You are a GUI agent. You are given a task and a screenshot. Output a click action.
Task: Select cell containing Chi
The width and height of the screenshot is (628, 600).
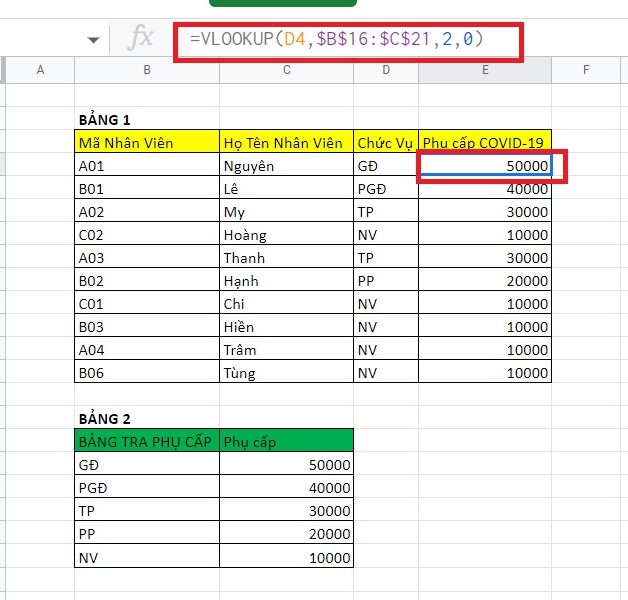(x=286, y=303)
